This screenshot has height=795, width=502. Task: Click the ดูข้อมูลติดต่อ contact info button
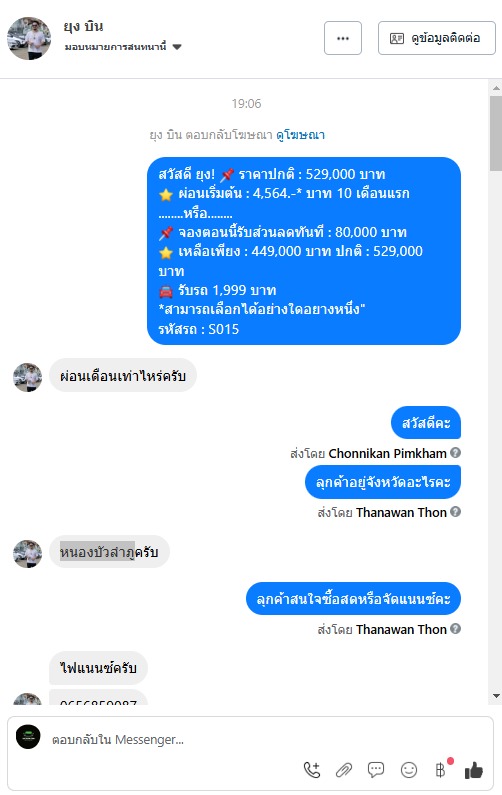pos(437,38)
